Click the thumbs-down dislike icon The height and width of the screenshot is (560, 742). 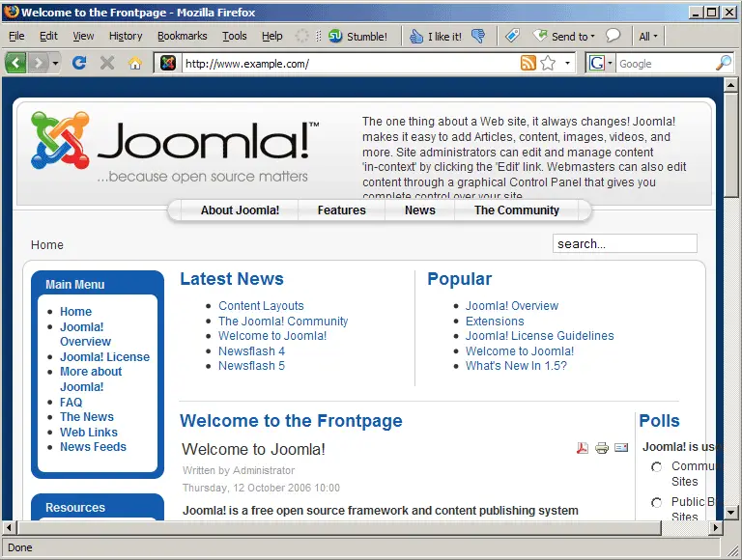pyautogui.click(x=478, y=36)
